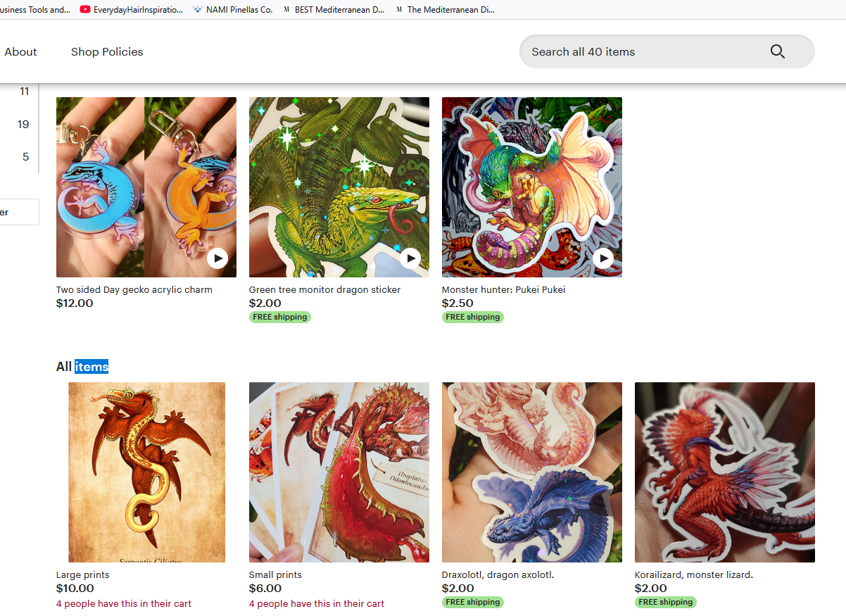Screen dimensions: 846x616
Task: Select the Large prints thumbnail image
Action: (146, 472)
